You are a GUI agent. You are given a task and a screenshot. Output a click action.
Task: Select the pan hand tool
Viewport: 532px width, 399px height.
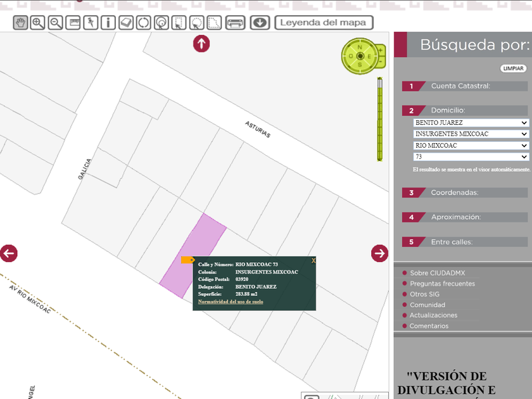pyautogui.click(x=20, y=23)
